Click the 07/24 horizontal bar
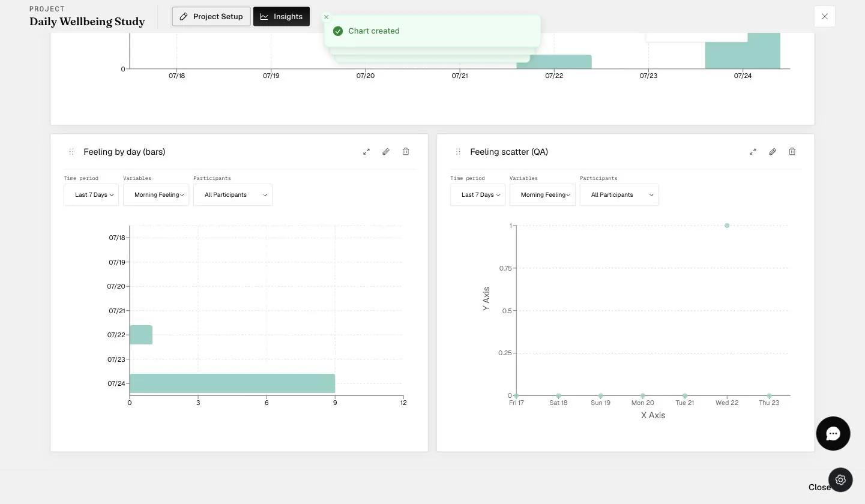The width and height of the screenshot is (865, 504). (232, 383)
